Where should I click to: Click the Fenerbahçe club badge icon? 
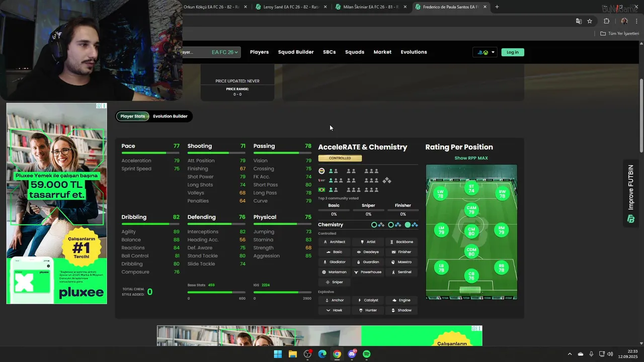pos(321,171)
